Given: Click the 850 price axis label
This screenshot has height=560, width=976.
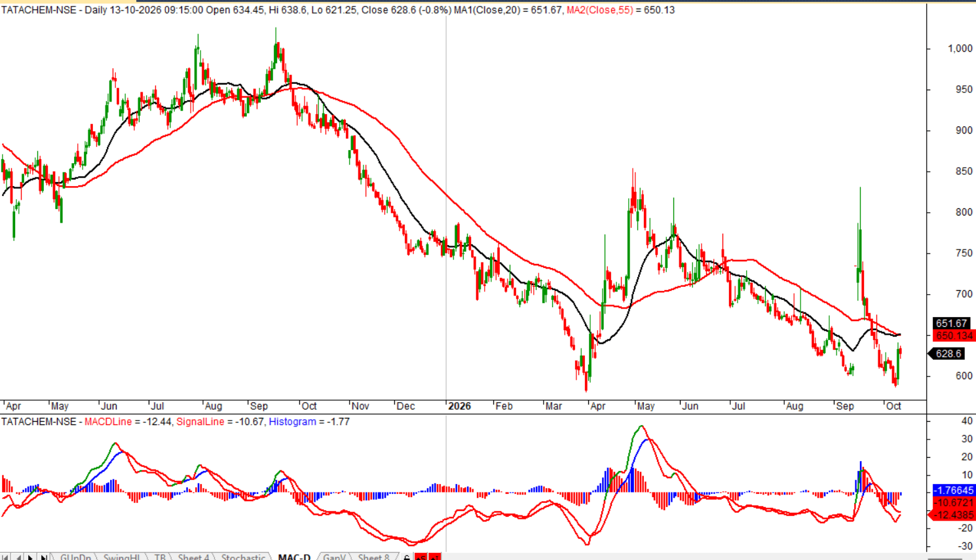Looking at the screenshot, I should (964, 172).
